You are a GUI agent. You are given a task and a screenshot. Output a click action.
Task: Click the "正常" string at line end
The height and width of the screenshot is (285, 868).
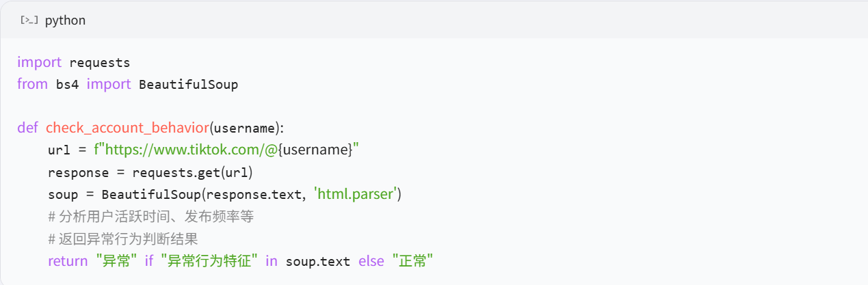413,261
